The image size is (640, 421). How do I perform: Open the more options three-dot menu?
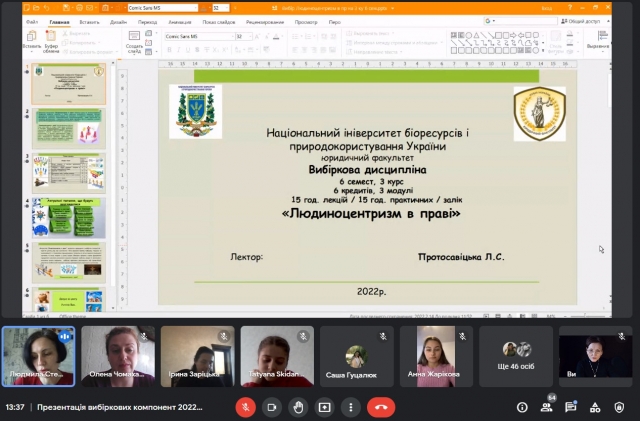(352, 407)
